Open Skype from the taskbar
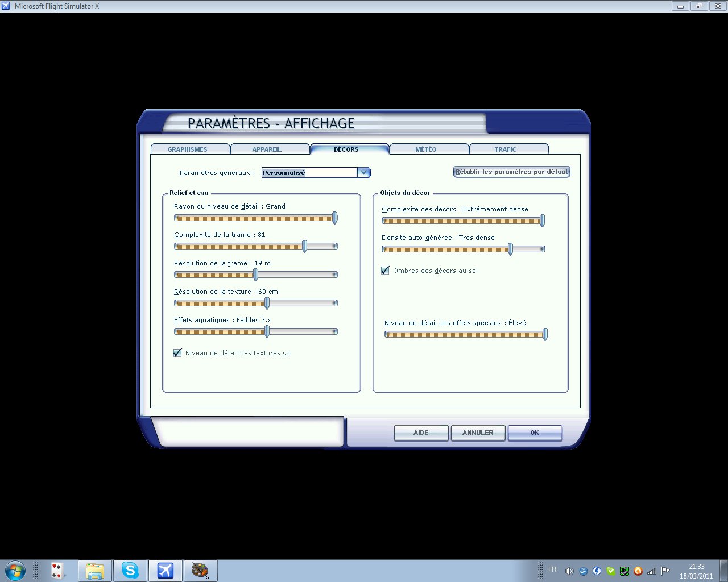The width and height of the screenshot is (728, 582). (130, 570)
